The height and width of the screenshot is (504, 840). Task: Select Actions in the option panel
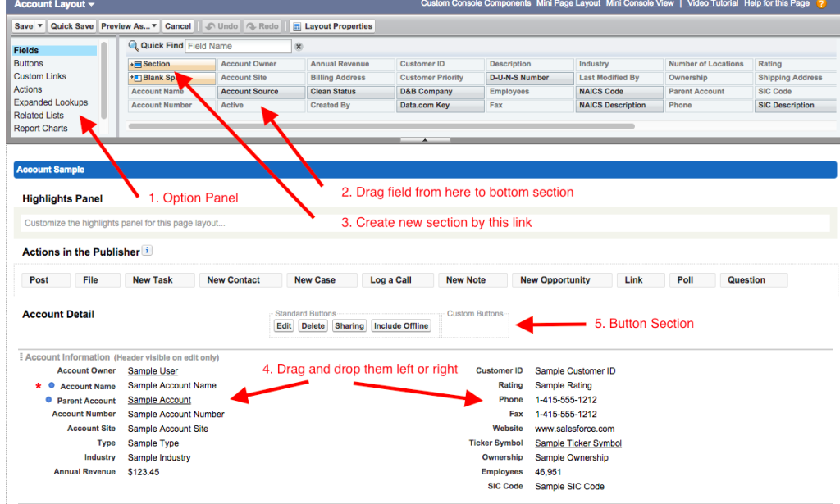click(28, 89)
